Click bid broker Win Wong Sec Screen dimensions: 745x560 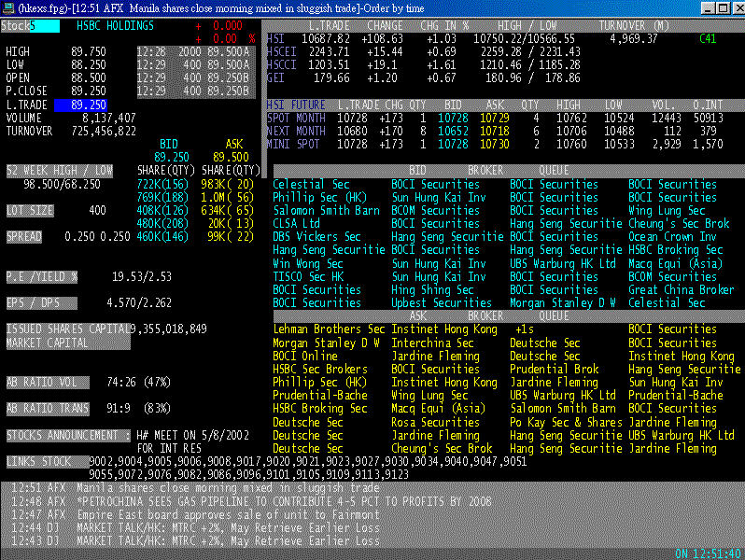click(308, 263)
